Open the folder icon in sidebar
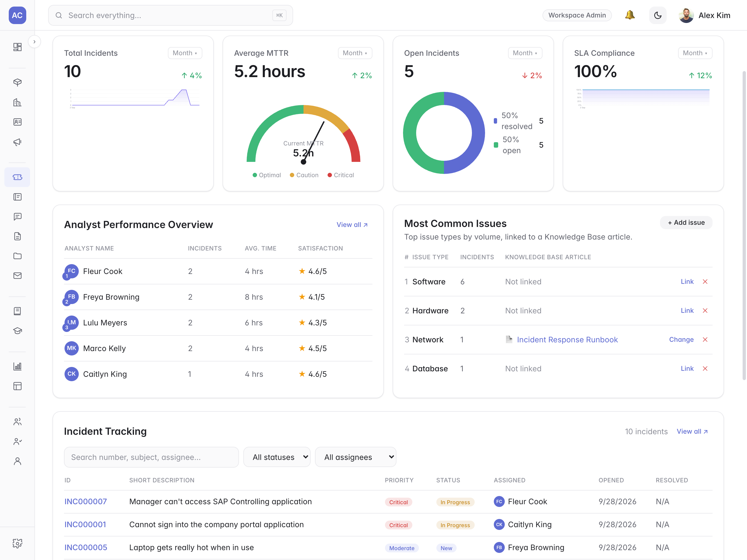 (17, 256)
